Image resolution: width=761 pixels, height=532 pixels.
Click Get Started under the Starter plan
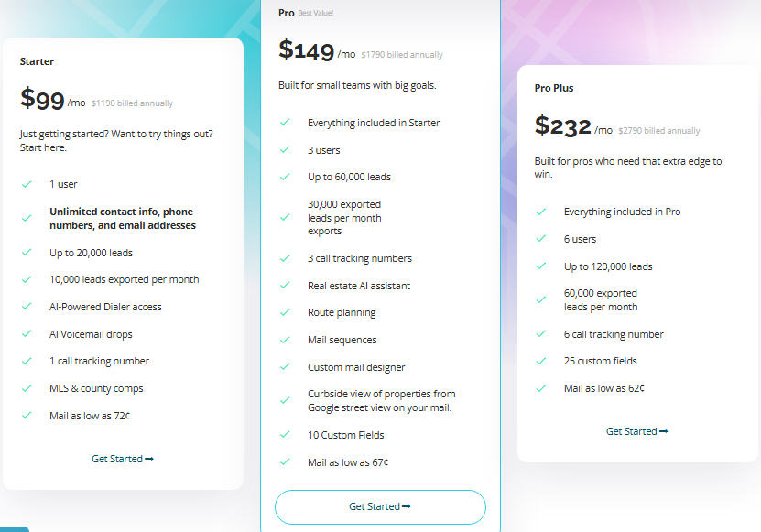(123, 459)
